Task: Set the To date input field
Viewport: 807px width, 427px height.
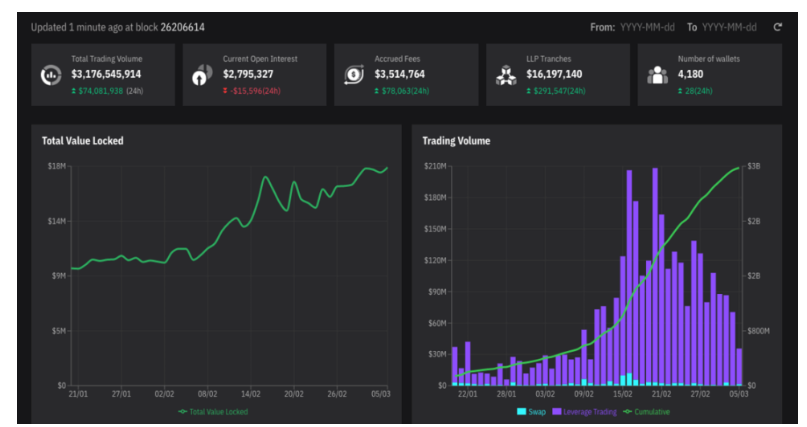Action: (729, 27)
